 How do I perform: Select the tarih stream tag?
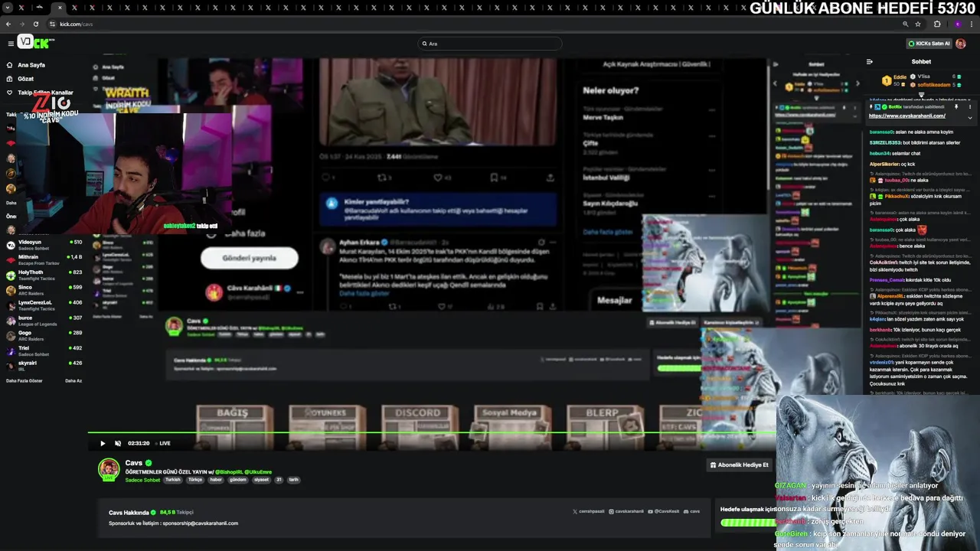pyautogui.click(x=293, y=480)
